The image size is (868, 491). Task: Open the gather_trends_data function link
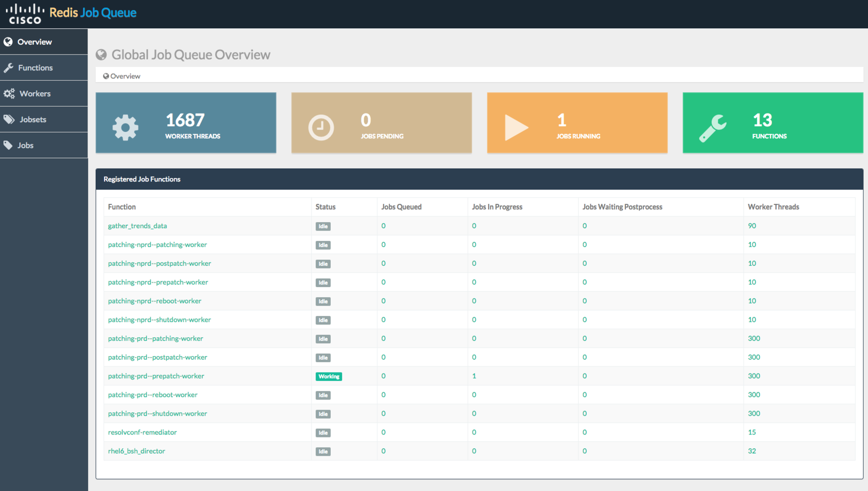137,226
